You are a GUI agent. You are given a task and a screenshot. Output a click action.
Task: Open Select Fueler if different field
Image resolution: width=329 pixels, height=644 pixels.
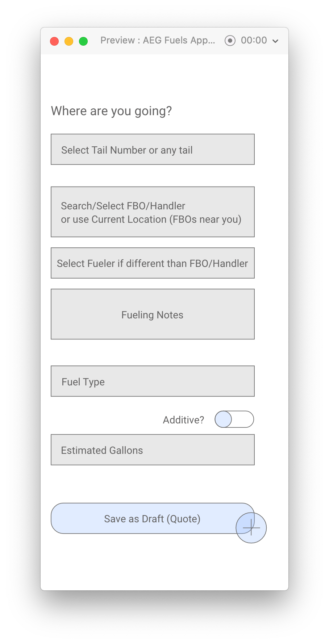pos(153,263)
